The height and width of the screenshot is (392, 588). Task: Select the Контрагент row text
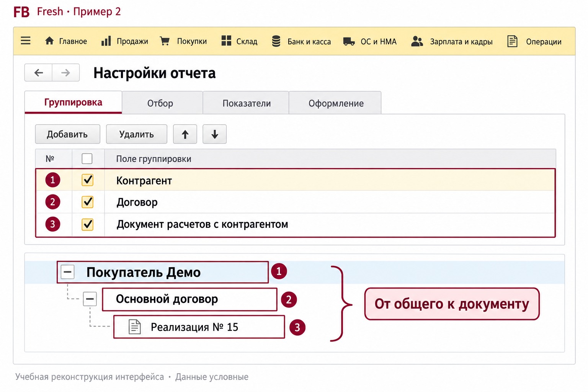144,181
